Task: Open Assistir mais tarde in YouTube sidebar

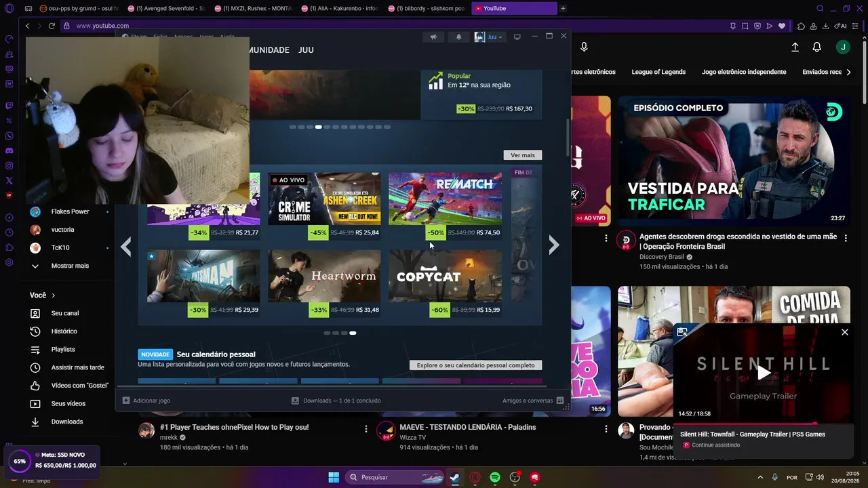Action: coord(77,367)
